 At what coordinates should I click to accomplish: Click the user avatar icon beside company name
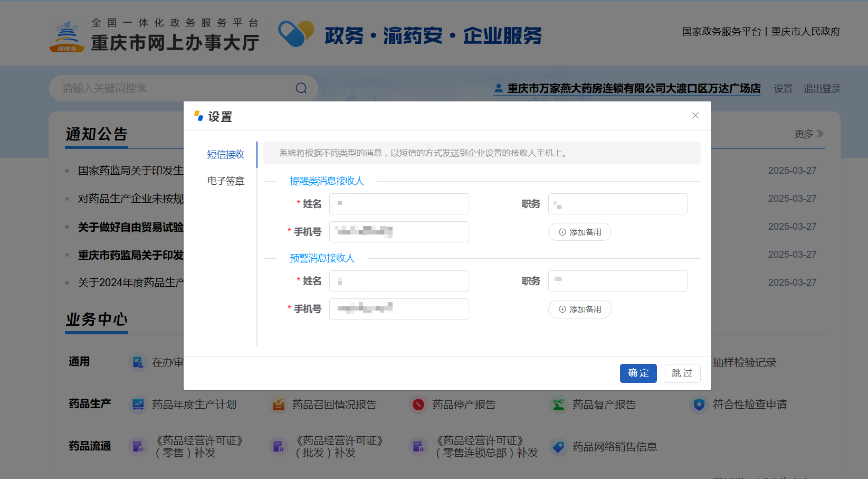pos(498,88)
